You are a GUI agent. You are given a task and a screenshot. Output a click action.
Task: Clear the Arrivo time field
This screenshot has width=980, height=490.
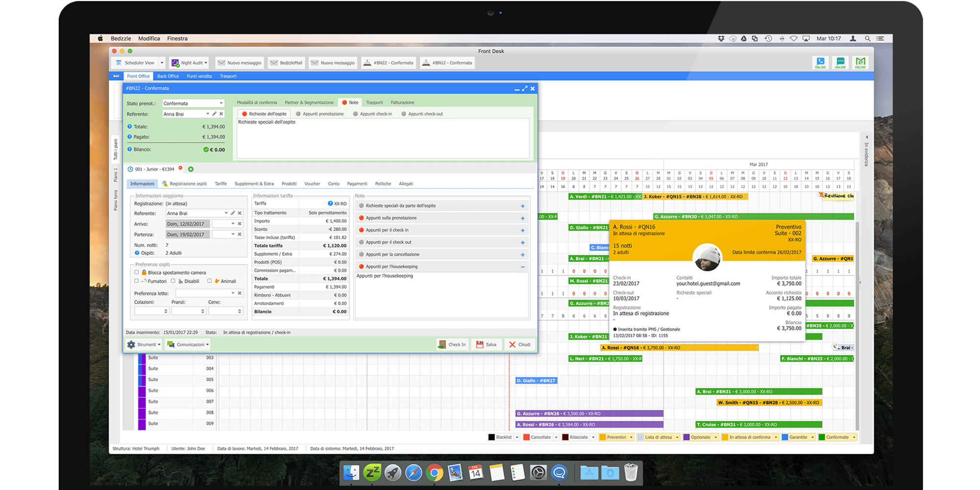(x=240, y=223)
